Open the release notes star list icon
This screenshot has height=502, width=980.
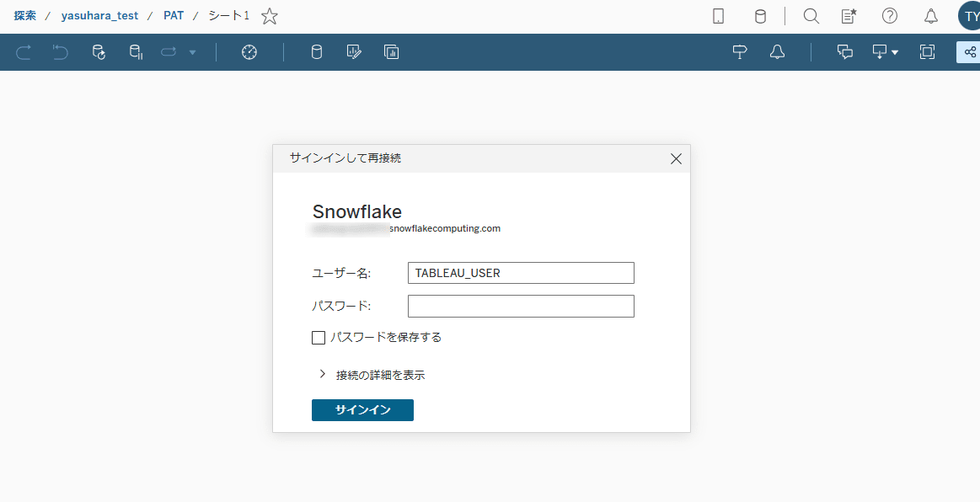[848, 16]
